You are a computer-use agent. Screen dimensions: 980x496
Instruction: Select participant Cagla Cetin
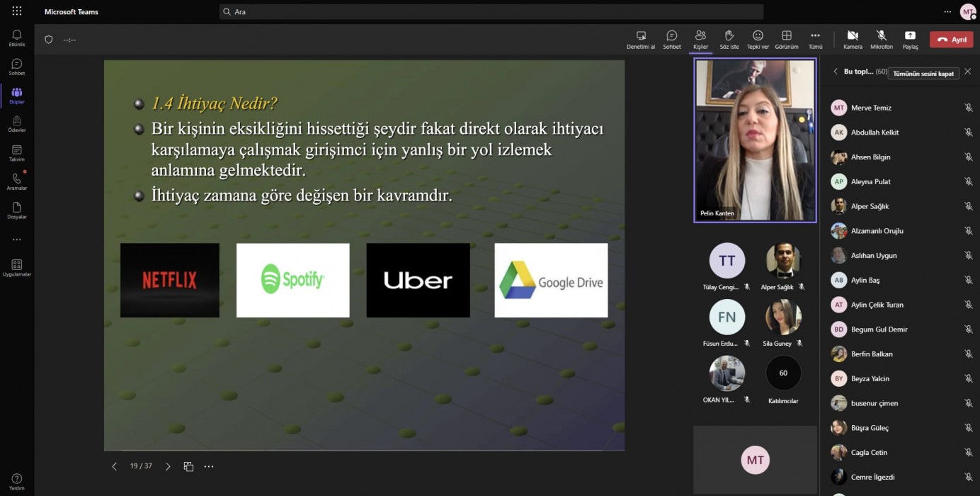click(x=900, y=453)
